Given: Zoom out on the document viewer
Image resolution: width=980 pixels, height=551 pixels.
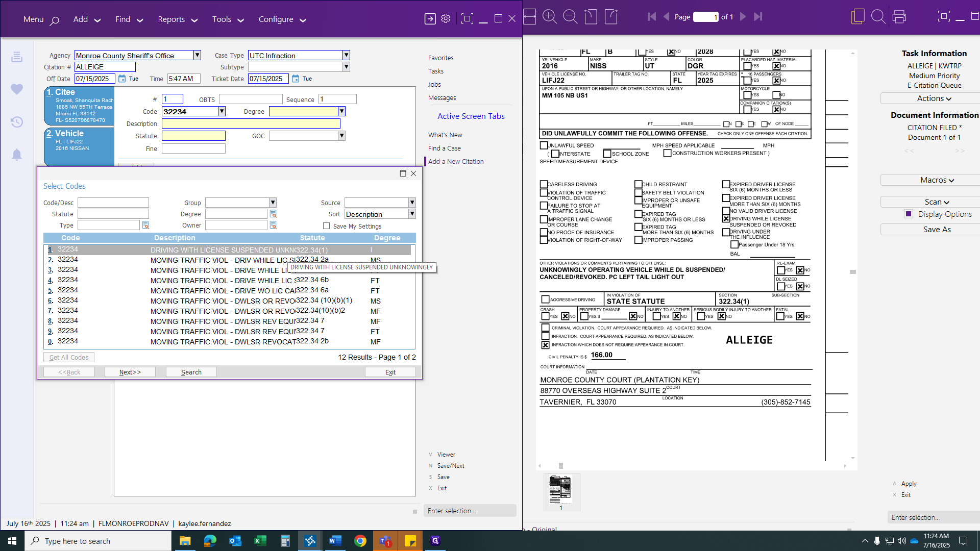Looking at the screenshot, I should coord(570,16).
